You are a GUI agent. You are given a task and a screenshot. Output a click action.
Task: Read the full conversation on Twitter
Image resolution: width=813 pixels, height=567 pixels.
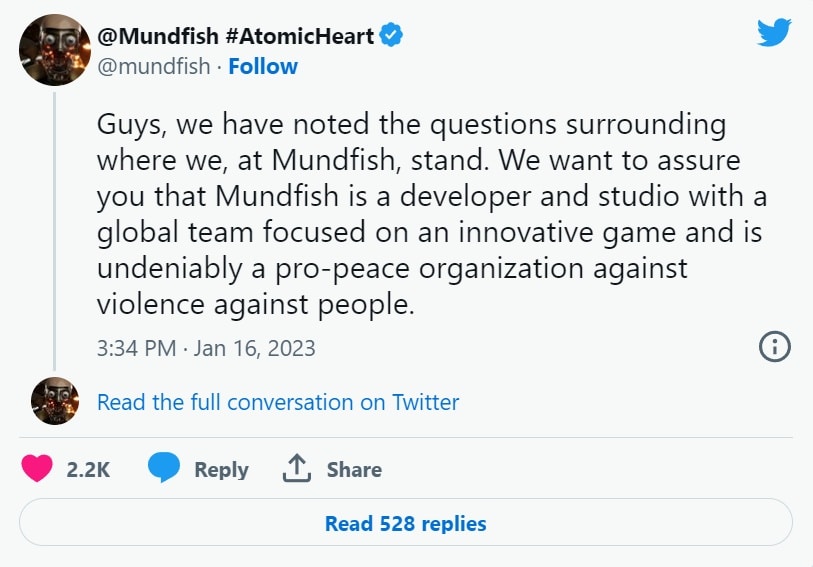tap(278, 402)
